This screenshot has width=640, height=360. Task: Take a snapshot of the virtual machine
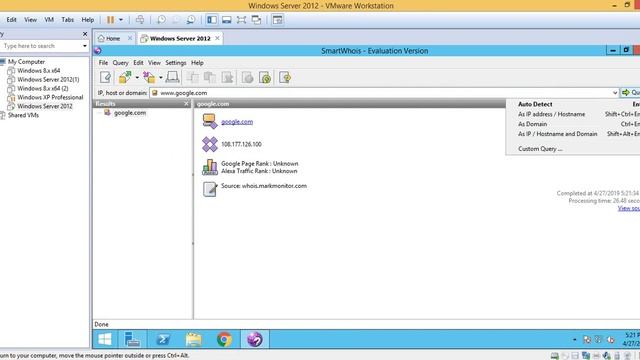click(x=162, y=20)
